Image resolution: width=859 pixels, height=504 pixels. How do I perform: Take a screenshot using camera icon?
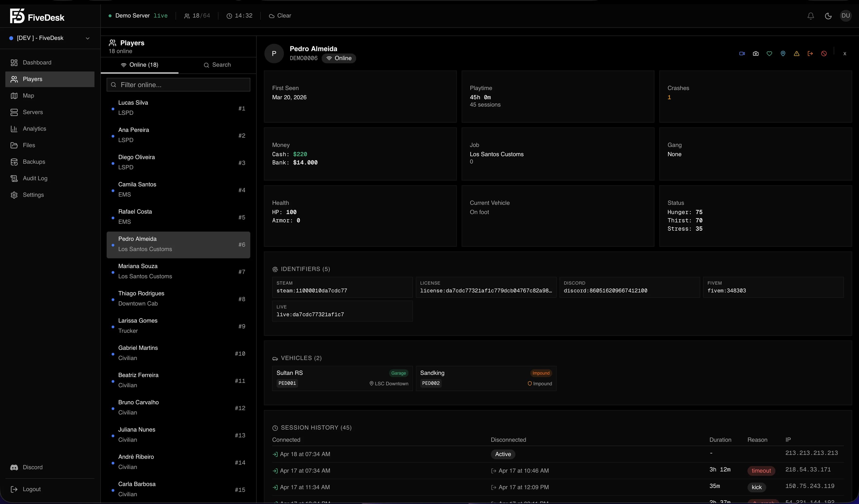click(755, 54)
